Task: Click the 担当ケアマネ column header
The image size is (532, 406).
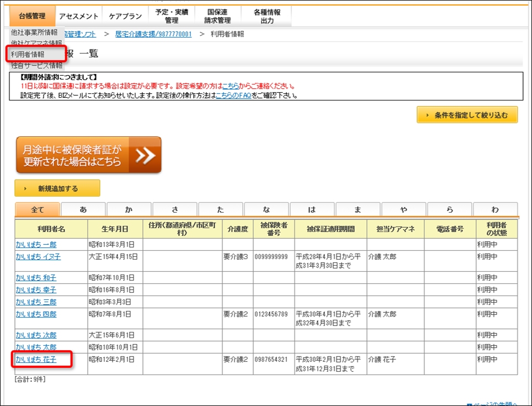Action: [x=396, y=229]
